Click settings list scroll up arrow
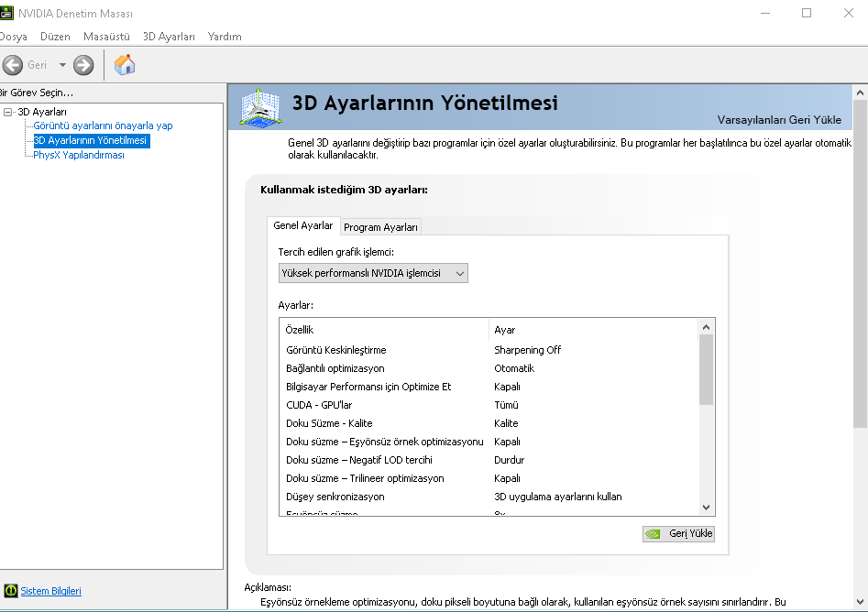 [706, 327]
